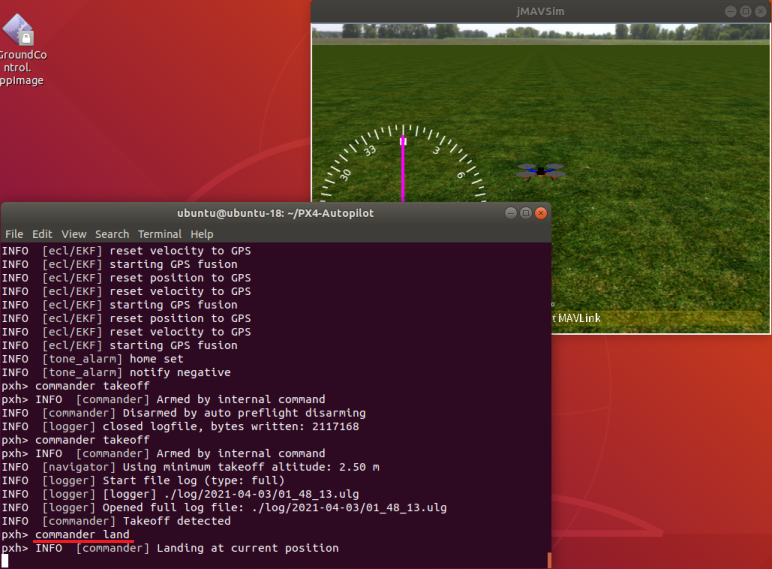The image size is (772, 569).
Task: Click the terminal title bar ubuntu@ubuntu-18
Action: [x=276, y=213]
